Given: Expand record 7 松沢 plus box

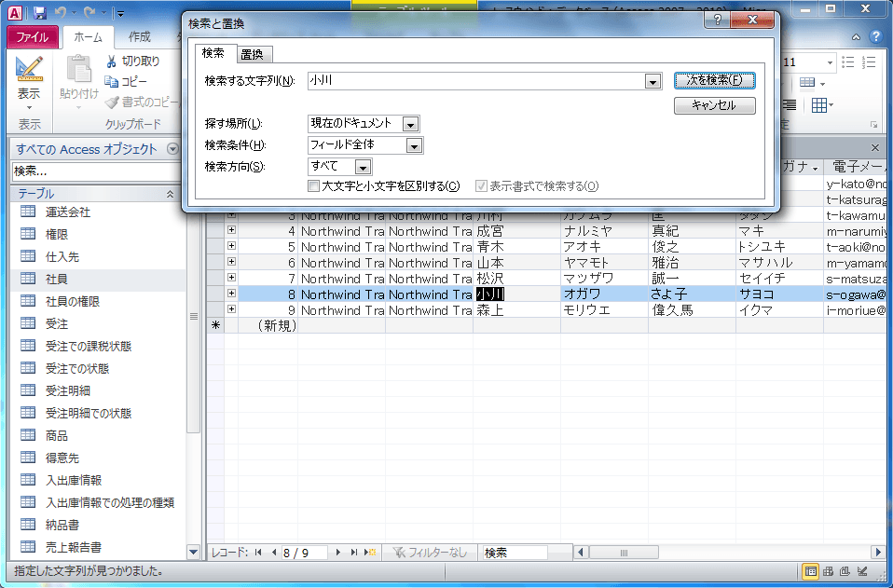Looking at the screenshot, I should (x=232, y=277).
